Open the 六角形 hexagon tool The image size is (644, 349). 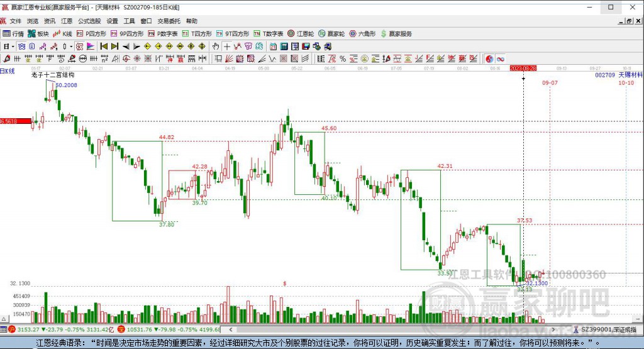(362, 34)
